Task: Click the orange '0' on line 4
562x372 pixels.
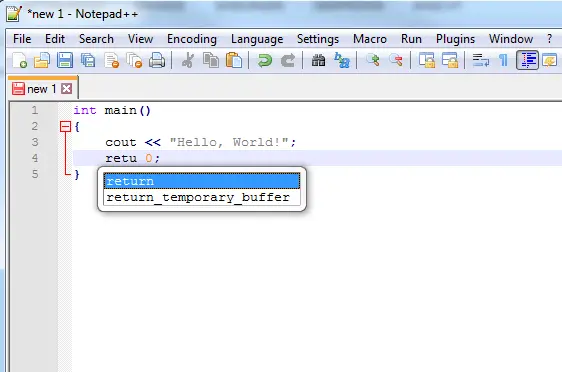Action: pos(149,158)
